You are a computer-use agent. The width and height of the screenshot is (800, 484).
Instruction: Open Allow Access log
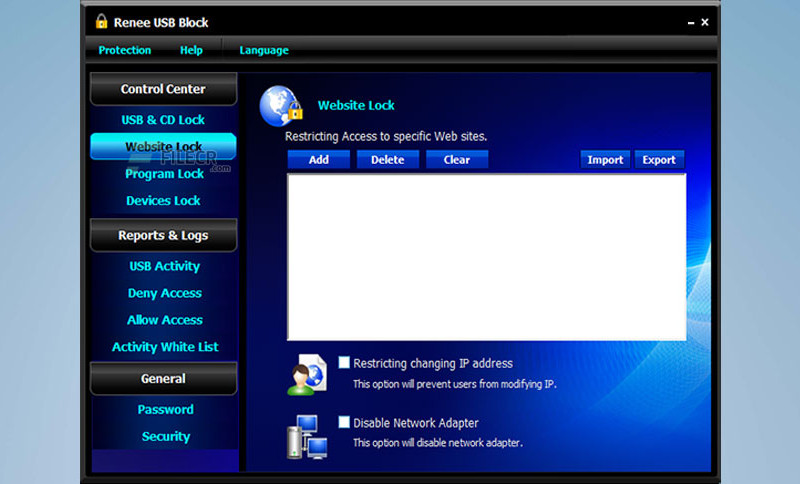(x=165, y=320)
